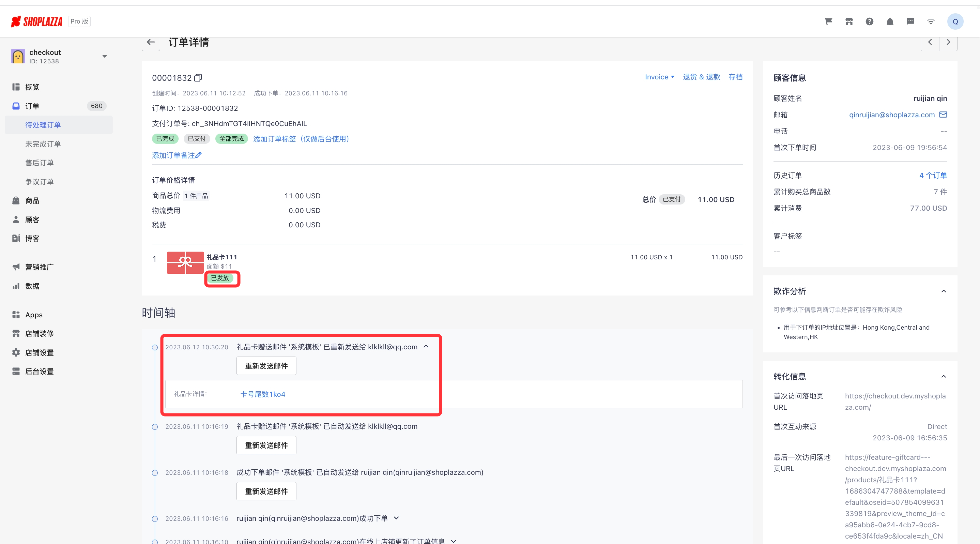Click payment number ch_3NHdmTGT4ilHNTQe0CuEhAIL

(x=249, y=124)
